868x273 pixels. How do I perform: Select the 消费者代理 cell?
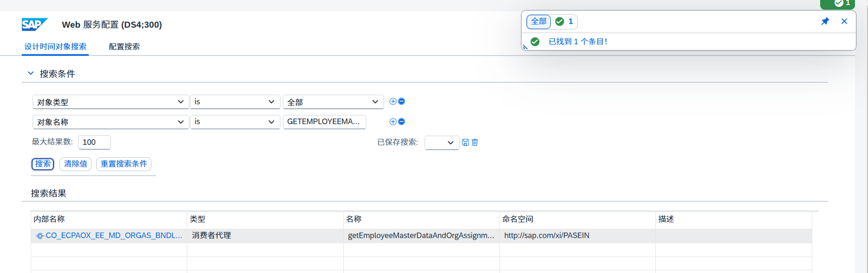(x=265, y=236)
